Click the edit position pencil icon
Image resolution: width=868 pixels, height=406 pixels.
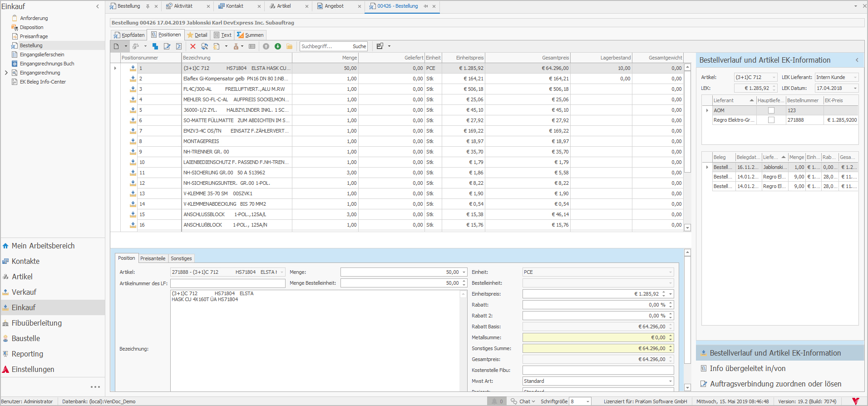(x=167, y=46)
